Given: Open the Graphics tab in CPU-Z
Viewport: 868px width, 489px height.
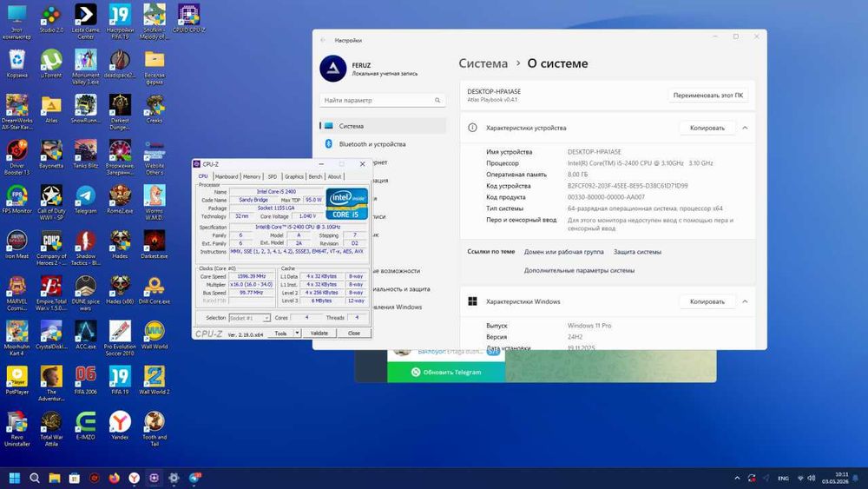Looking at the screenshot, I should 294,176.
